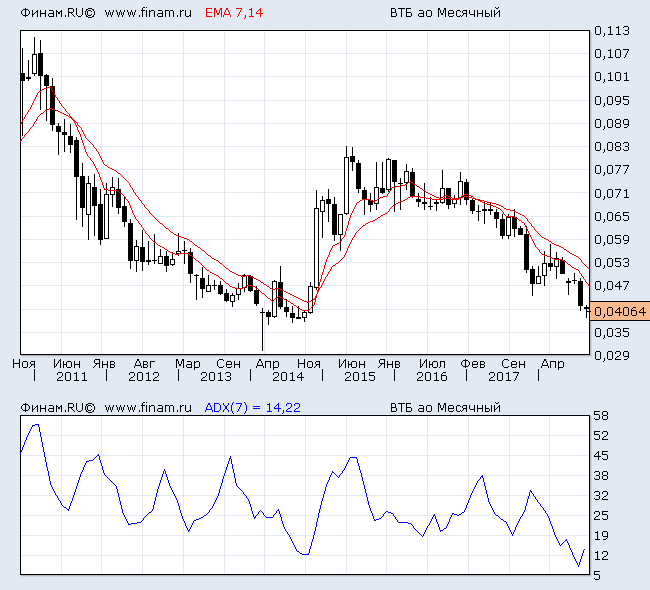The width and height of the screenshot is (650, 590).
Task: Click the 0,077 price axis value
Action: 611,170
